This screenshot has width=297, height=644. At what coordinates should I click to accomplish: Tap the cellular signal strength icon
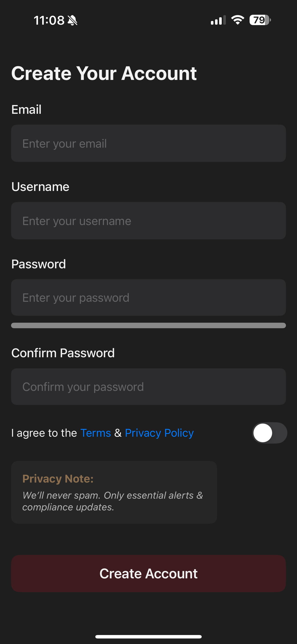pyautogui.click(x=218, y=20)
